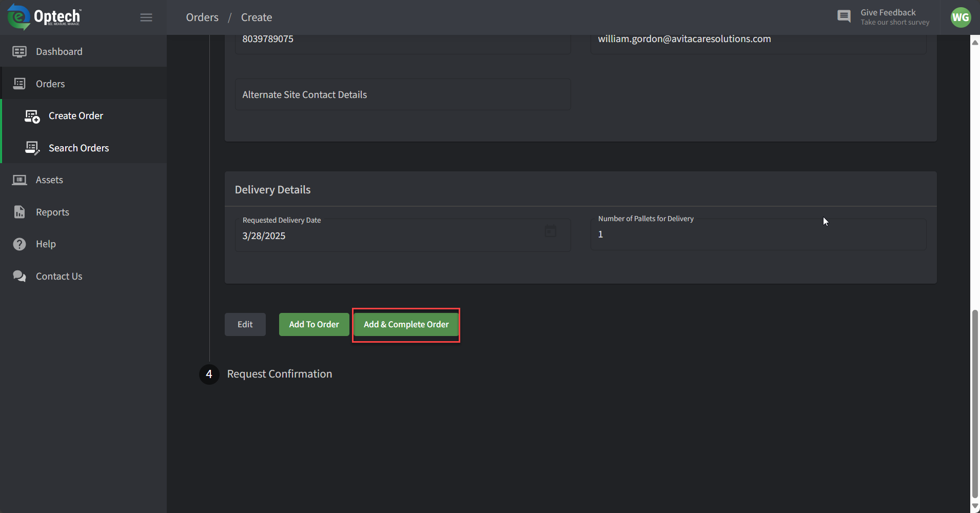The width and height of the screenshot is (980, 513).
Task: Click the Create Order icon
Action: 32,116
